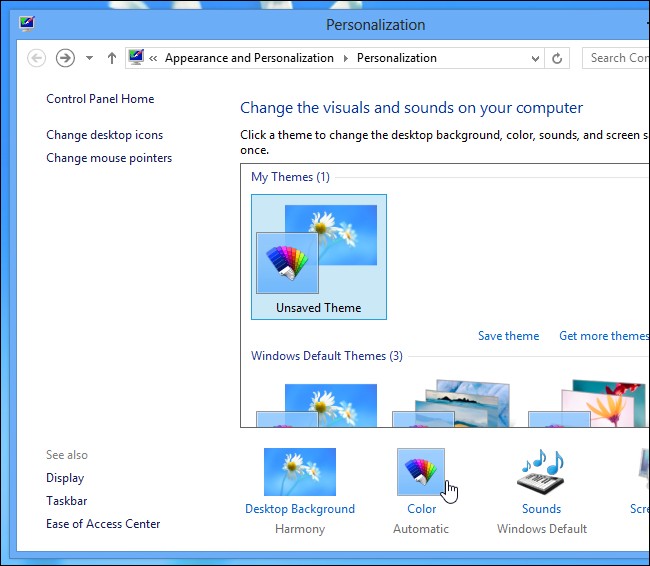Refresh the Personalization page
The image size is (650, 566).
tap(557, 58)
